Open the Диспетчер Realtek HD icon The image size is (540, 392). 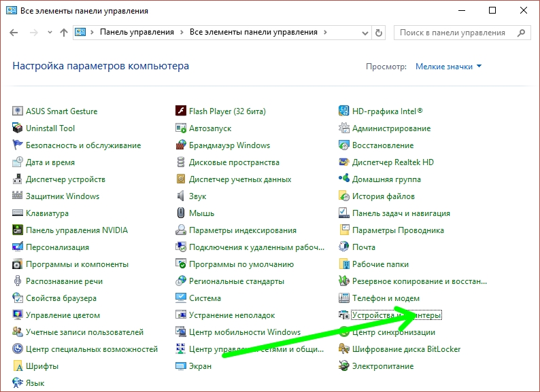(x=344, y=162)
